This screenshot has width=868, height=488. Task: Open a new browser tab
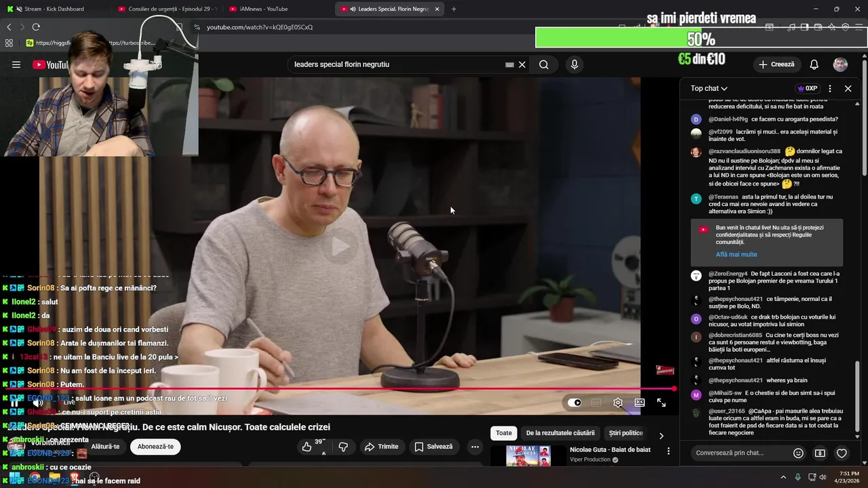click(454, 9)
